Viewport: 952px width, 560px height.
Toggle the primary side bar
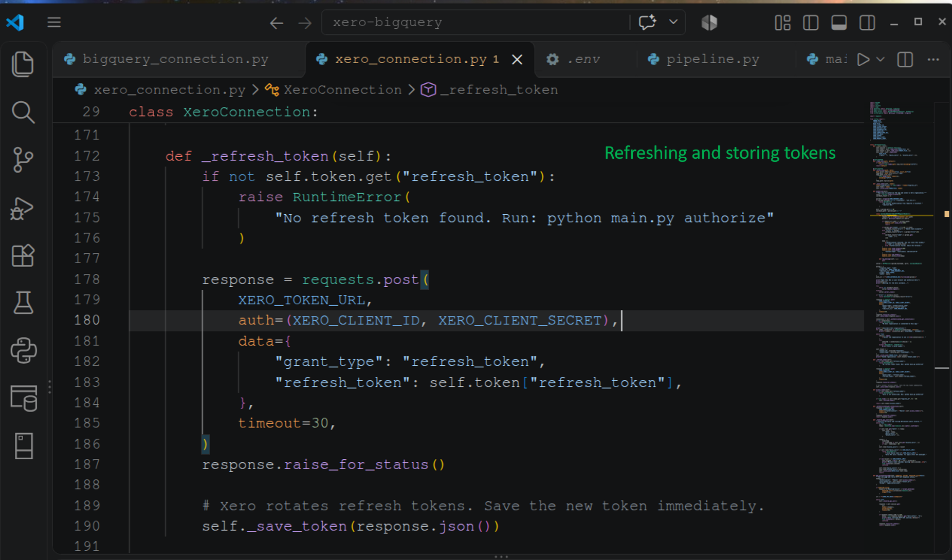tap(811, 23)
